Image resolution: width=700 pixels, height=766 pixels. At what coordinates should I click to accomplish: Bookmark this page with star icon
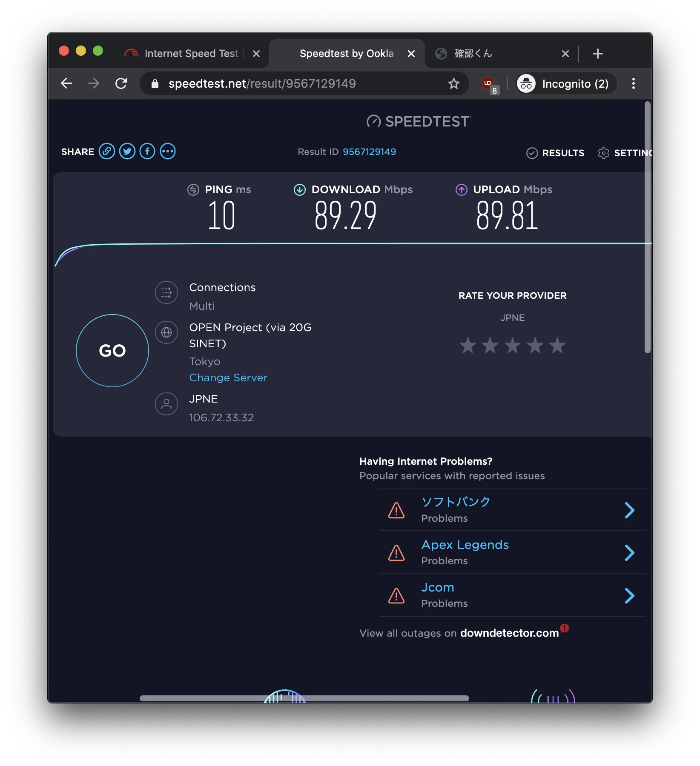click(454, 84)
